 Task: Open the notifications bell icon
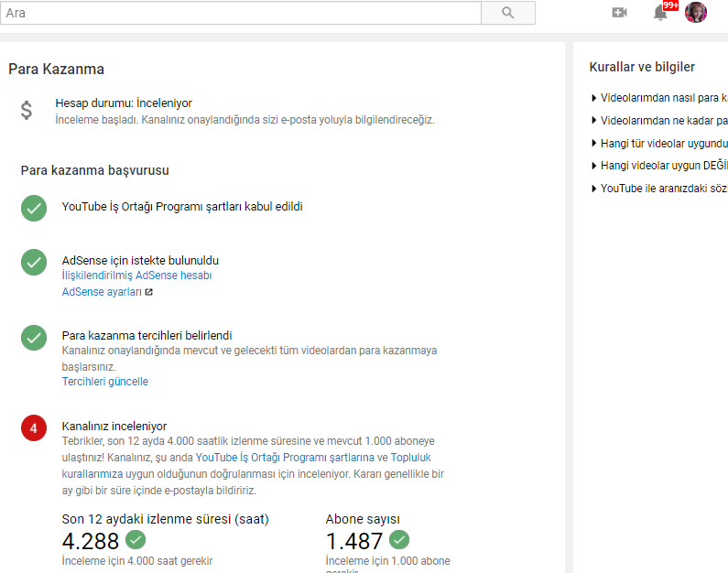pos(660,13)
